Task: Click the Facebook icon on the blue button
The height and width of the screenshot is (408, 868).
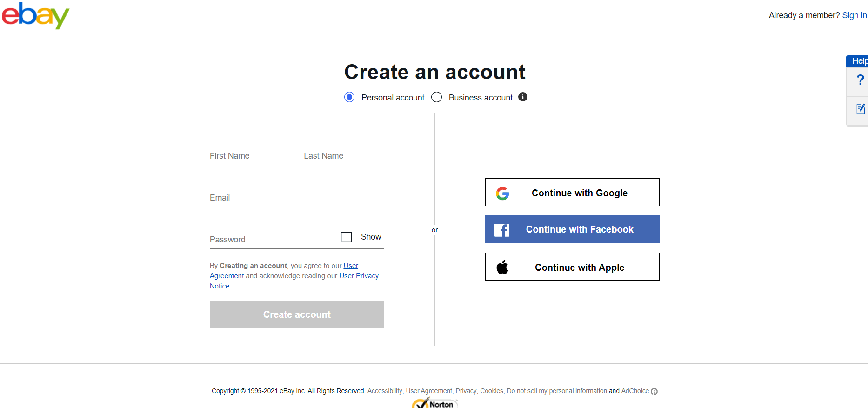Action: pyautogui.click(x=502, y=229)
